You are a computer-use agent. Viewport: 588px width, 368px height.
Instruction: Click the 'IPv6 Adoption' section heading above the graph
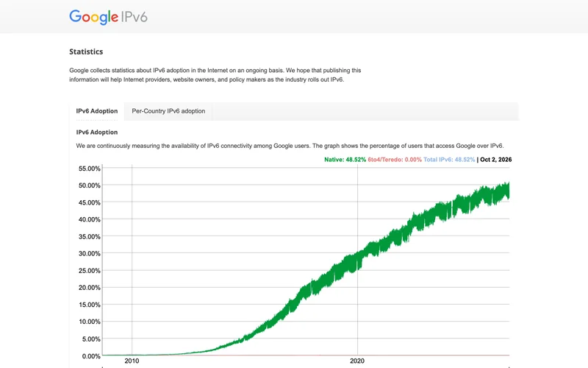[97, 132]
